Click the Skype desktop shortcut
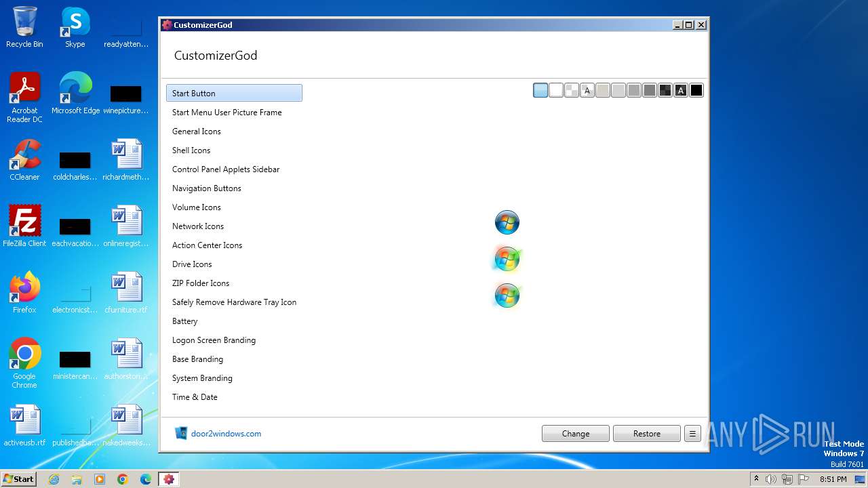 click(75, 28)
